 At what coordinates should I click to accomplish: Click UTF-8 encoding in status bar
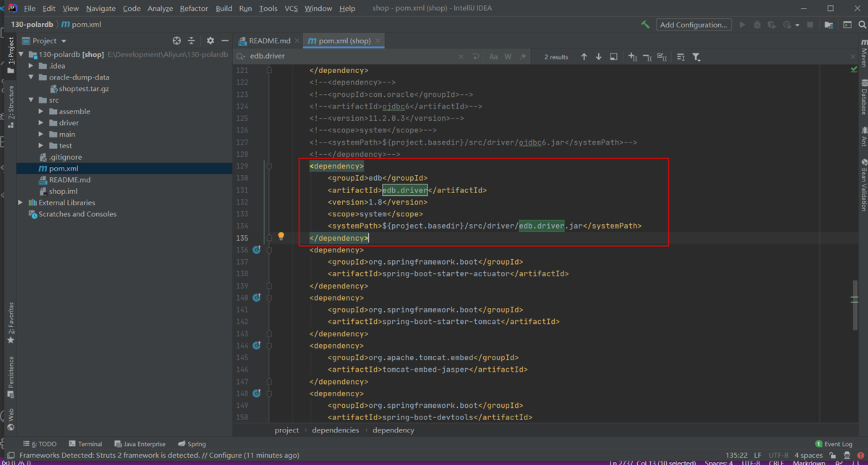[778, 456]
